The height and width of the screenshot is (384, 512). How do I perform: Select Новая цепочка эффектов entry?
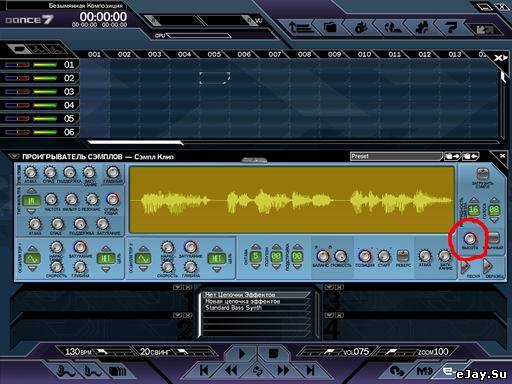click(256, 301)
